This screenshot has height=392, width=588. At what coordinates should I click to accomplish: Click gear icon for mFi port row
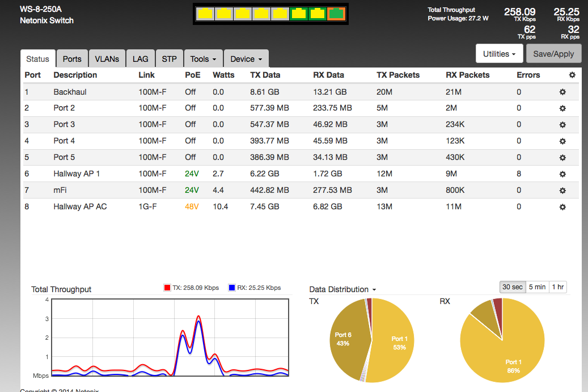562,191
